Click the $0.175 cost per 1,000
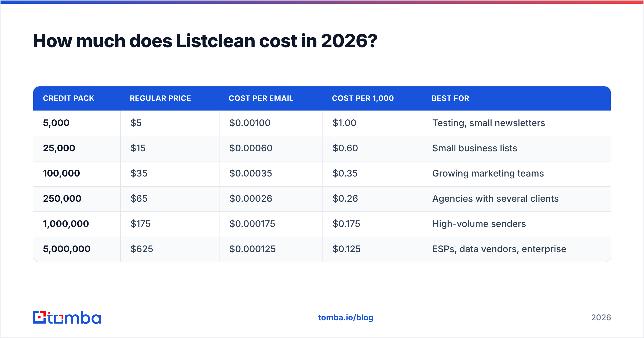Viewport: 644px width, 338px height. [x=346, y=224]
